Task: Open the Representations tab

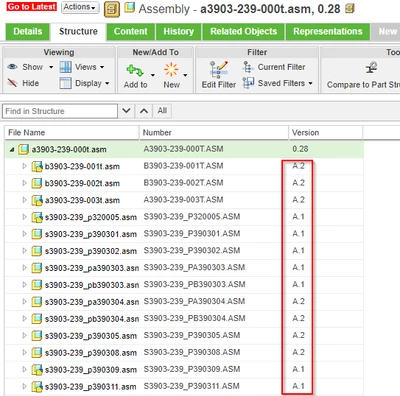Action: tap(328, 32)
